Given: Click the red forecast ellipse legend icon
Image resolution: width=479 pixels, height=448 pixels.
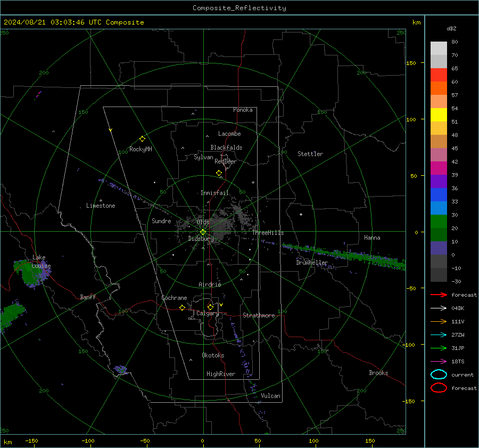Looking at the screenshot, I should click(x=439, y=388).
